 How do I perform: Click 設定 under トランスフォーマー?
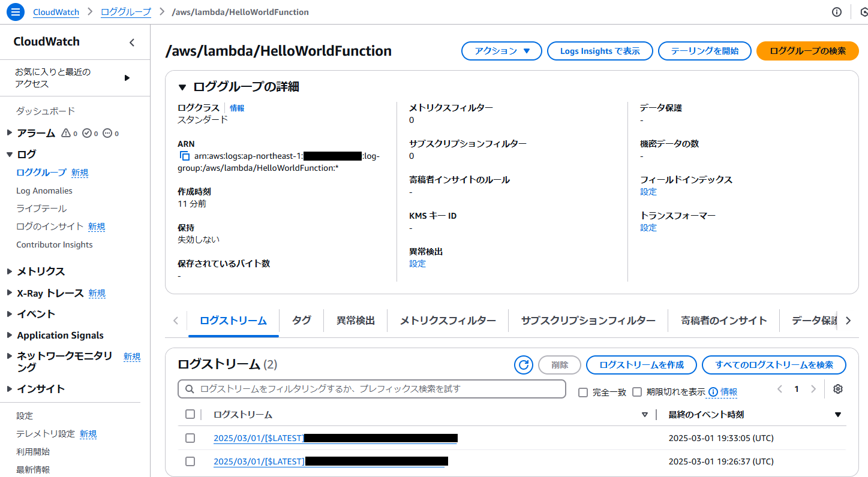coord(648,228)
